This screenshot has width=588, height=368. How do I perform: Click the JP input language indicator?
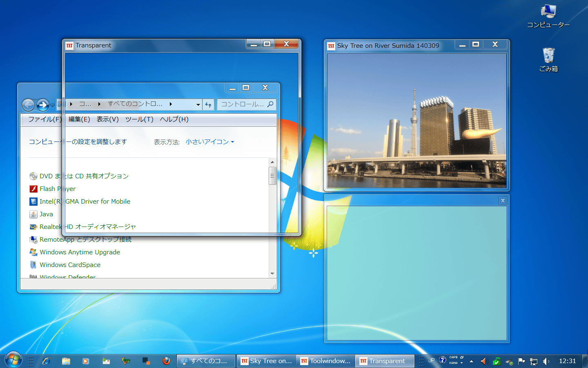pyautogui.click(x=431, y=360)
